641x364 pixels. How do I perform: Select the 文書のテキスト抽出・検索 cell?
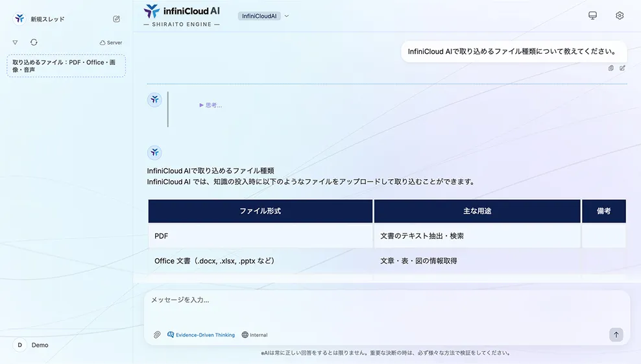tap(477, 236)
